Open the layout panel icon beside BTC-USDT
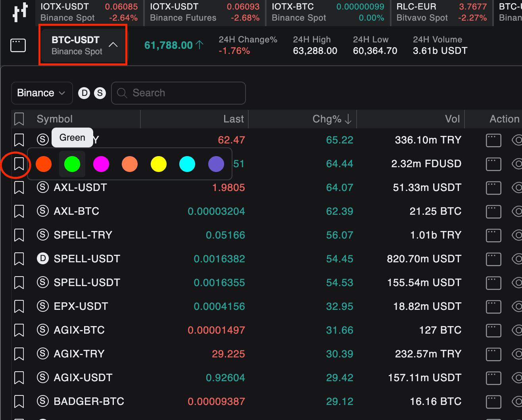The image size is (522, 420). click(x=18, y=45)
